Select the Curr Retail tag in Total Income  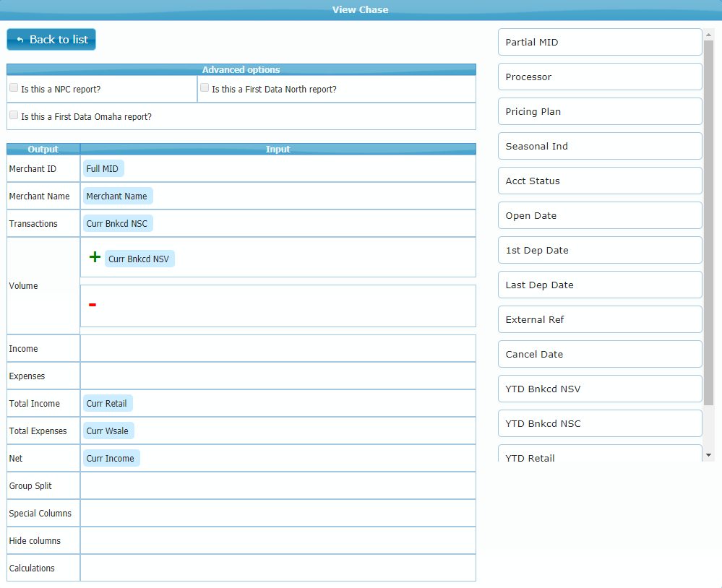[x=107, y=403]
